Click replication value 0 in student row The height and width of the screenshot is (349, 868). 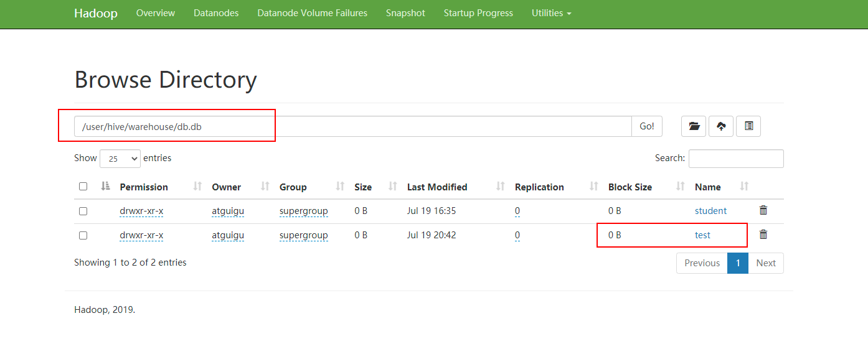coord(517,211)
